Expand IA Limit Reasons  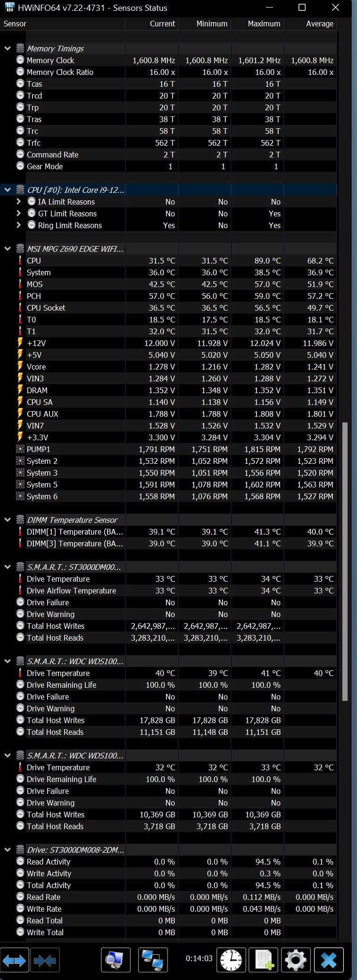tap(19, 201)
